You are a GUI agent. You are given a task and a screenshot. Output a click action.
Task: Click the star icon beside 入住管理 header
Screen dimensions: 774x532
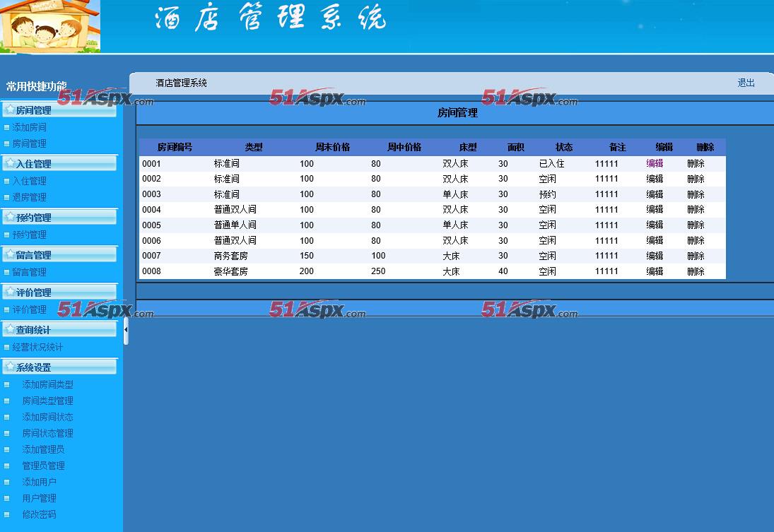pos(9,163)
